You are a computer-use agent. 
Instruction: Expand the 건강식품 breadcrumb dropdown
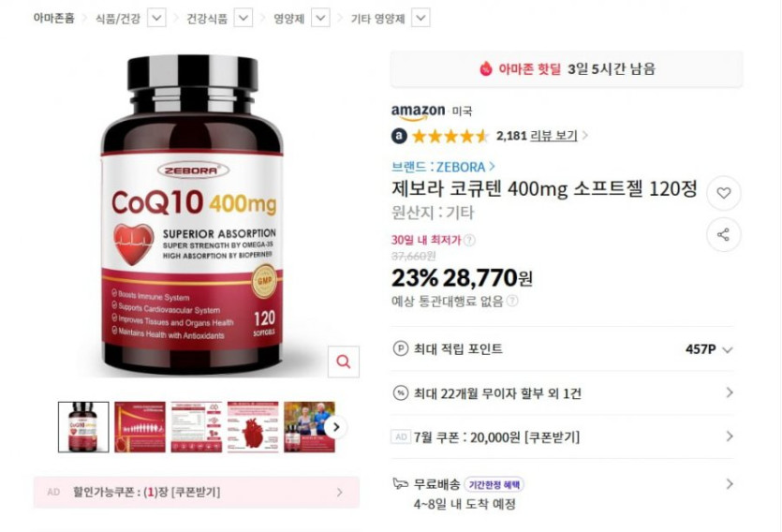[243, 19]
